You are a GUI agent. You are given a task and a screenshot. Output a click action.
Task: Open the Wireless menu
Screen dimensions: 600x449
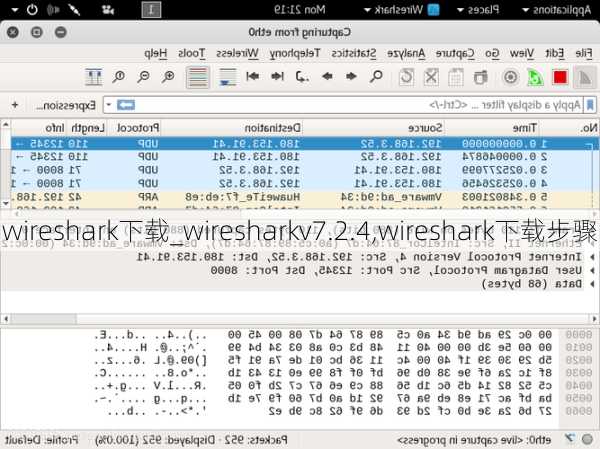click(237, 53)
